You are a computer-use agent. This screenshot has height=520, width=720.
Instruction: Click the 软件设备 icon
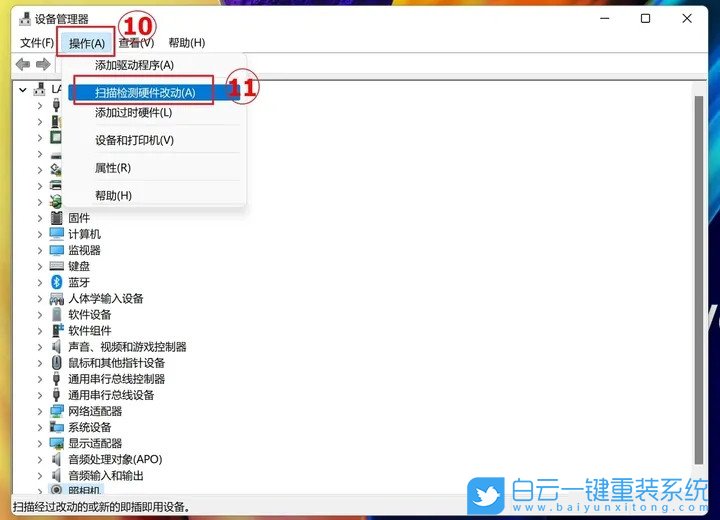point(56,315)
